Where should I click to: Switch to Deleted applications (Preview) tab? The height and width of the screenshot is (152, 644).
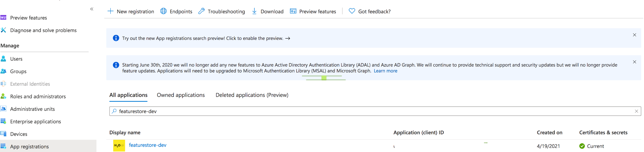point(252,95)
